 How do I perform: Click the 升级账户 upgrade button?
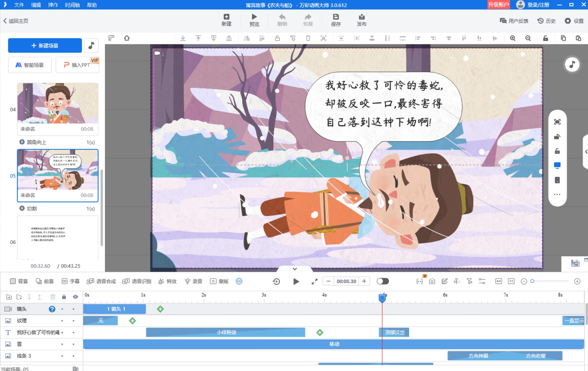point(499,5)
